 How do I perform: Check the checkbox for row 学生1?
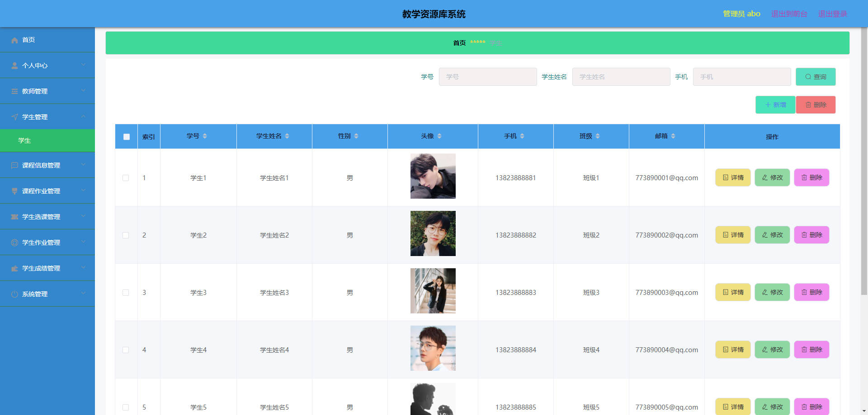tap(126, 178)
